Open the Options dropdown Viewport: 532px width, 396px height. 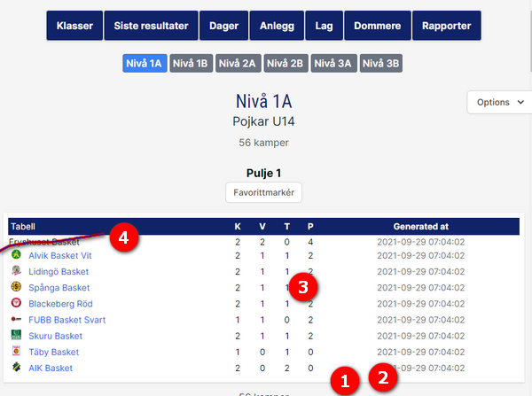499,102
